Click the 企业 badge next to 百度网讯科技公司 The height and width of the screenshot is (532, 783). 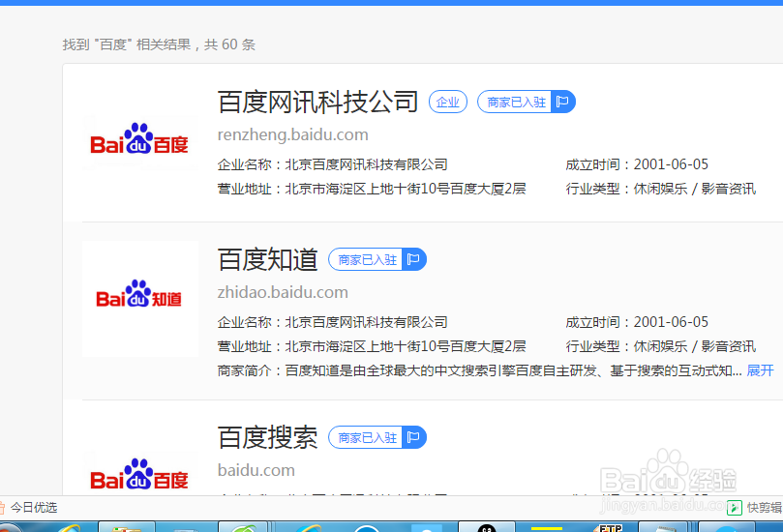(448, 102)
